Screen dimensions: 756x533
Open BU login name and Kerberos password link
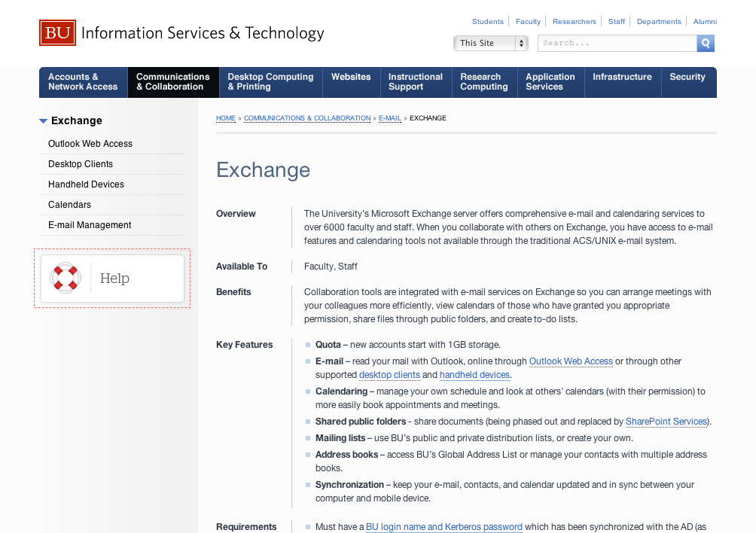coord(444,527)
